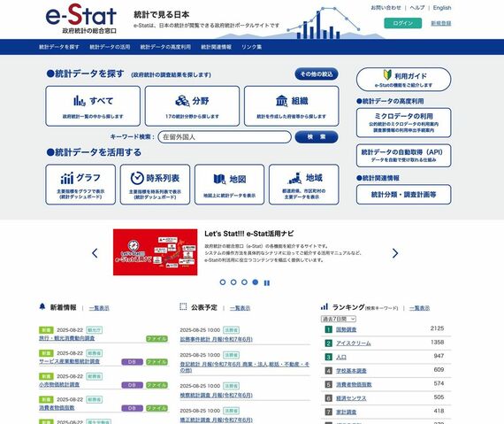
Task: Open ranking keyword 人口
Action: point(341,357)
